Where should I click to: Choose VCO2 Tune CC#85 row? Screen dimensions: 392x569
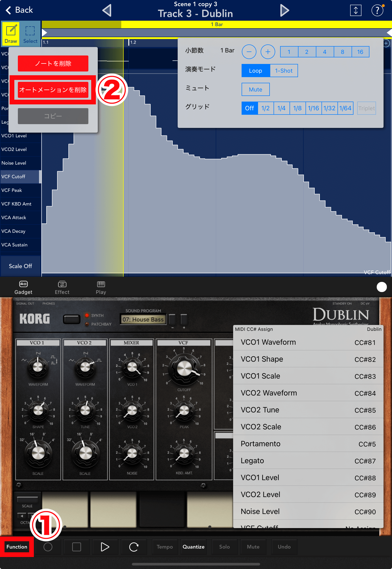[x=308, y=410]
